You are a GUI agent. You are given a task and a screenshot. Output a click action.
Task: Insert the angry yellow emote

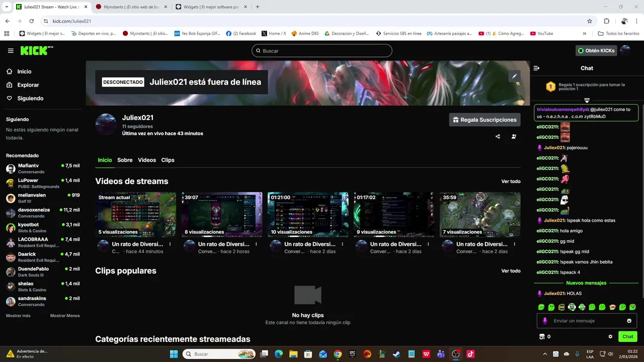point(561,307)
